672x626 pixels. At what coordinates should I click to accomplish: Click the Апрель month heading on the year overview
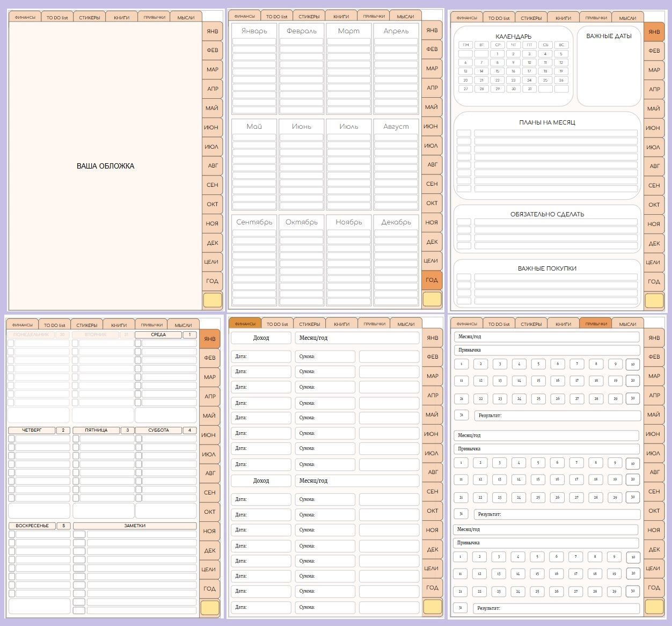pyautogui.click(x=396, y=31)
